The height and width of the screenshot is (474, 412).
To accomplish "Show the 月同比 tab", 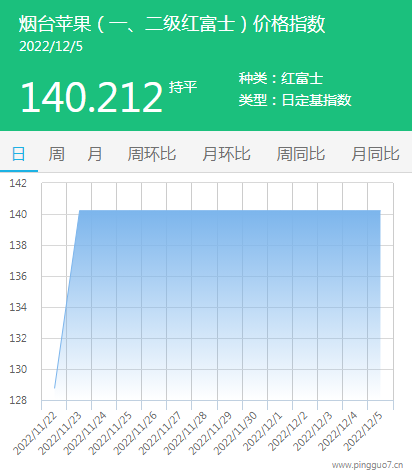I will pyautogui.click(x=375, y=154).
